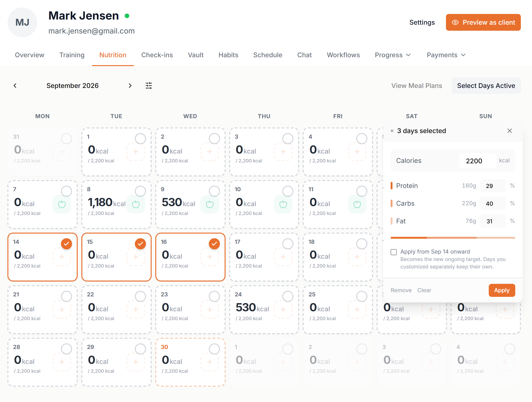Deselect day 14 checkmark
This screenshot has height=402, width=532.
(66, 244)
